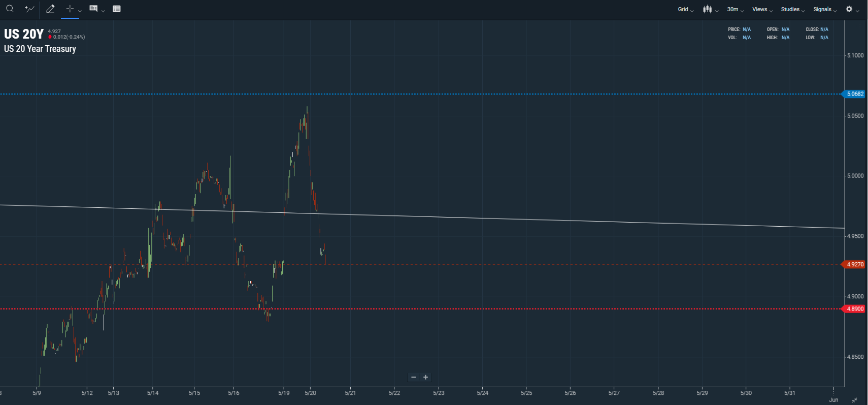
Task: Click the add comparison line-chart icon
Action: point(29,9)
